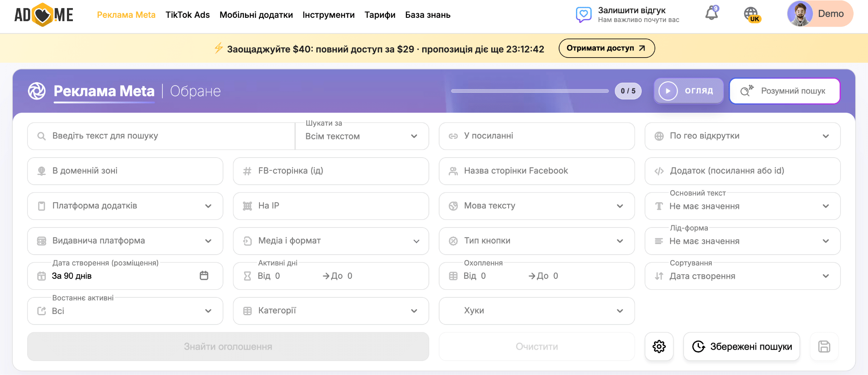The height and width of the screenshot is (375, 868).
Task: Click Отримати доступ button
Action: (x=606, y=48)
